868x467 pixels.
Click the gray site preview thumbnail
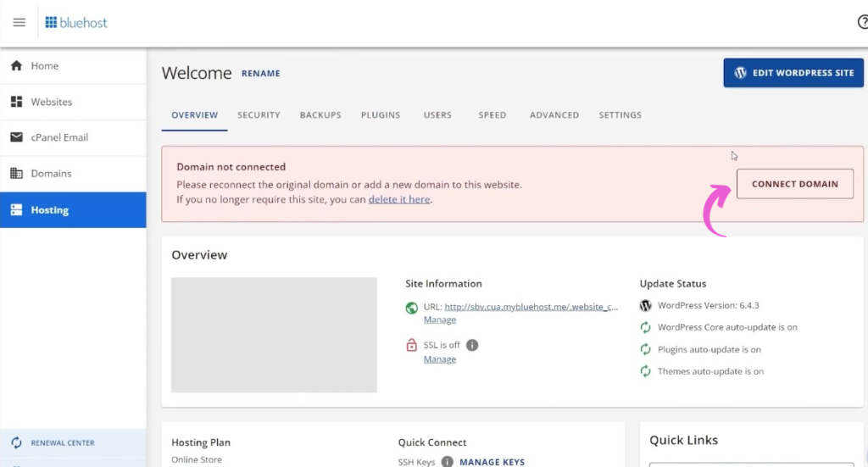[274, 335]
